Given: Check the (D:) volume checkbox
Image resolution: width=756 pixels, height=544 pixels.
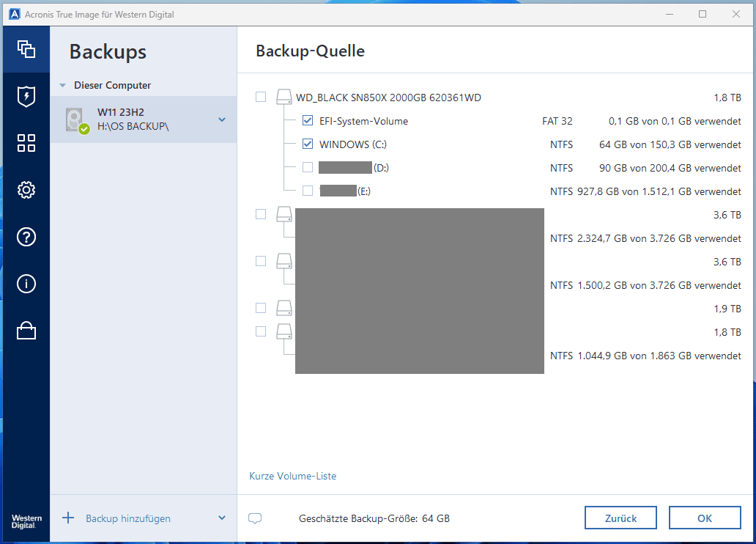Looking at the screenshot, I should pos(308,168).
